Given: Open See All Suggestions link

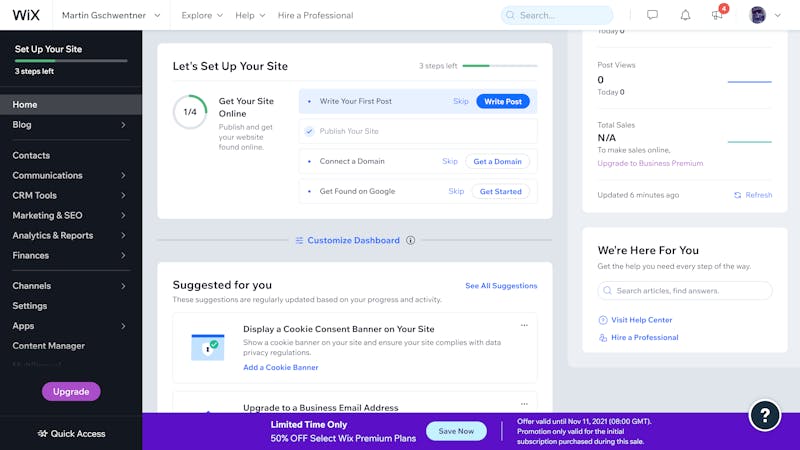Looking at the screenshot, I should coord(501,286).
